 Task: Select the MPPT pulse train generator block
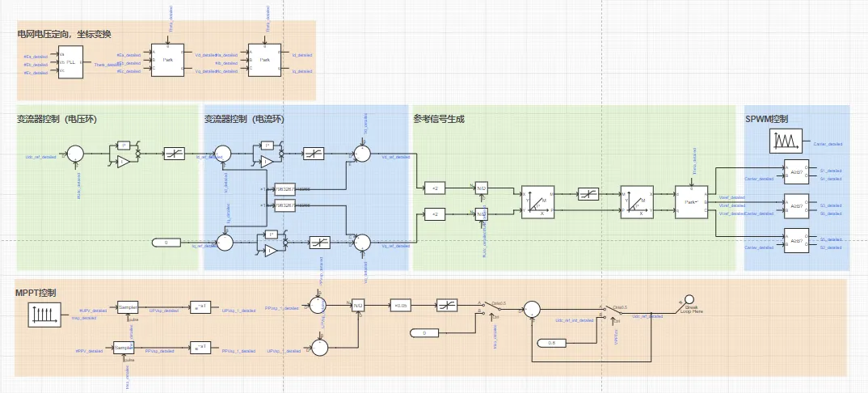45,315
